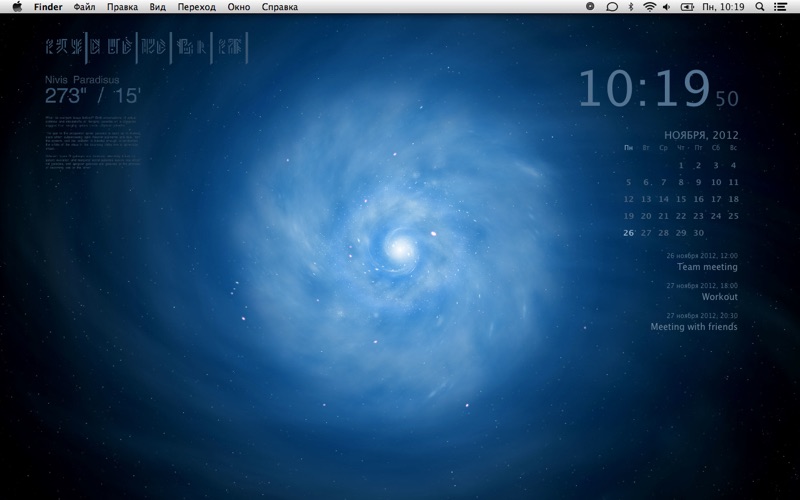Select date 21 in the November calendar
The image size is (800, 500).
[x=663, y=216]
